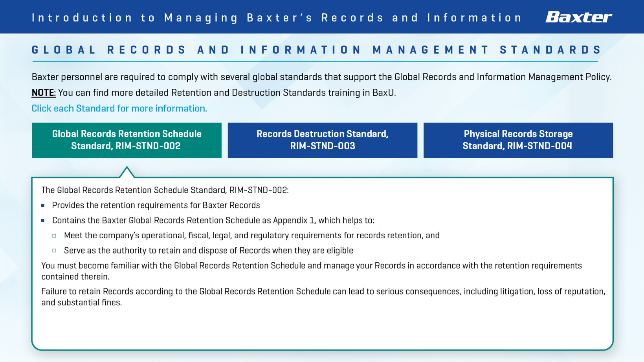644x362 pixels.
Task: Open Records Destruction Standard, RIM-STND-003
Action: (x=322, y=140)
